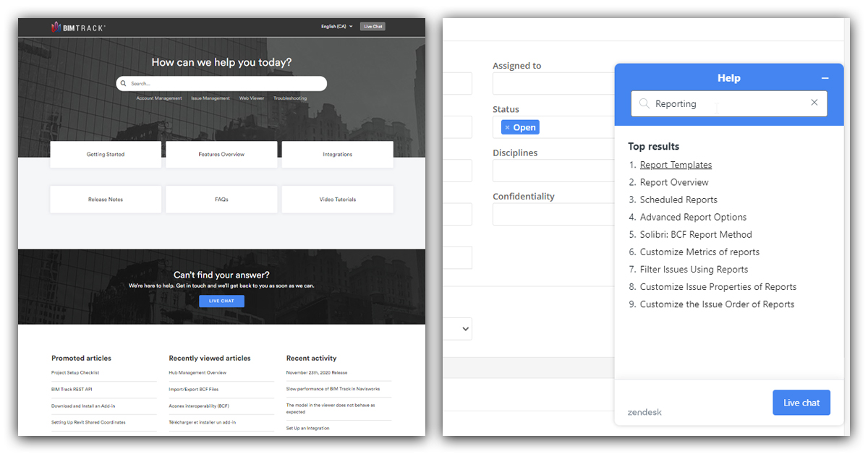Screen dimensions: 868x454
Task: Remove the Open status tag via its x
Action: coord(507,127)
